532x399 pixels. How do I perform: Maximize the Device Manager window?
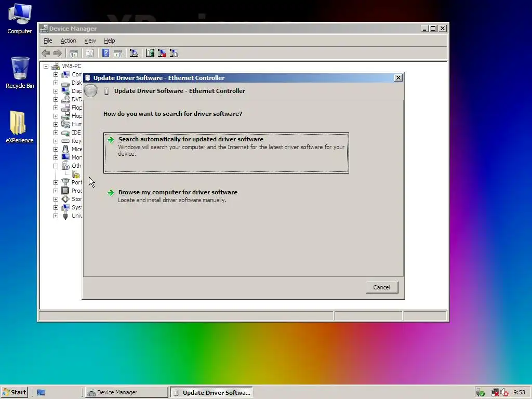click(433, 29)
